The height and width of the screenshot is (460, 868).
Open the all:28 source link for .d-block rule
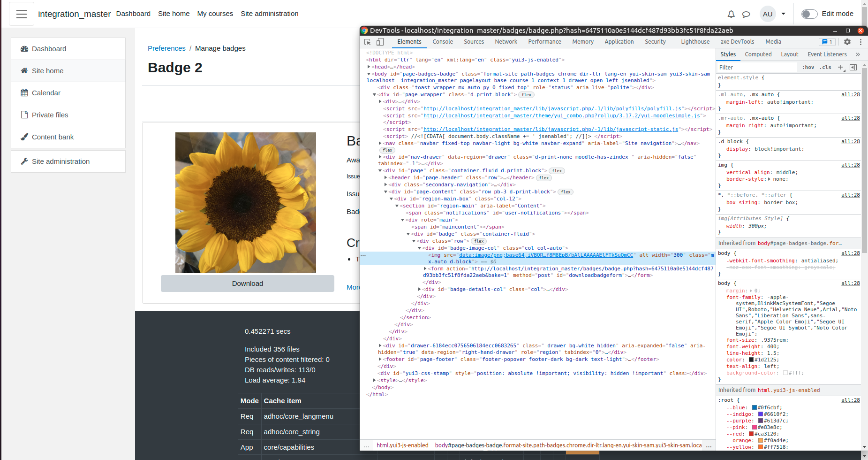850,142
